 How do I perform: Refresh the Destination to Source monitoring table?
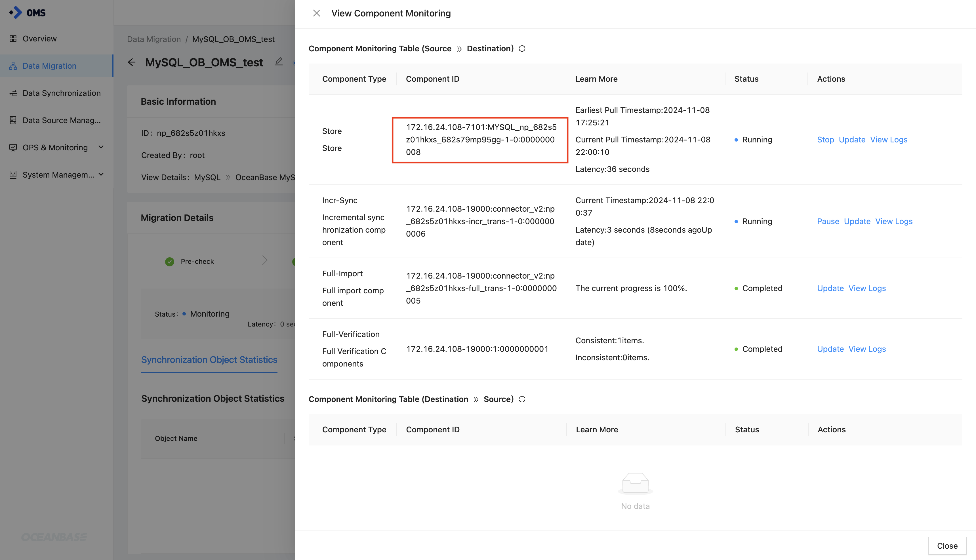[x=522, y=399]
